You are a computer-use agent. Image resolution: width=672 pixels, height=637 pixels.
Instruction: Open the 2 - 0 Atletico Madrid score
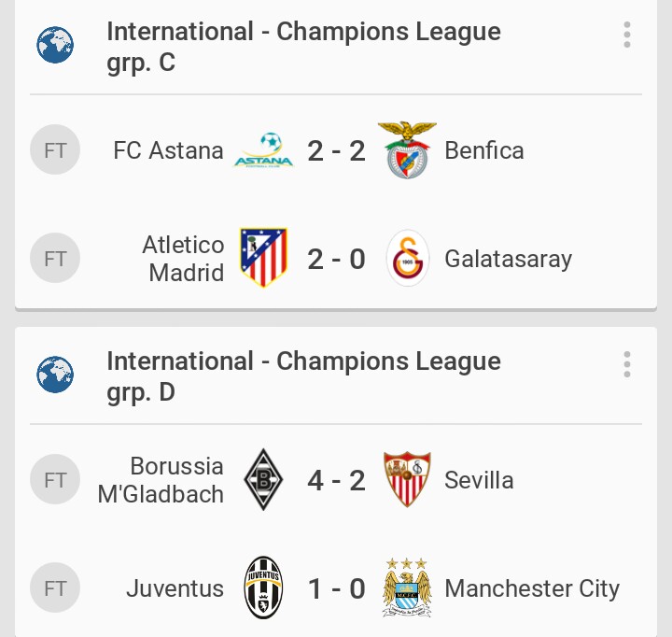pos(336,259)
